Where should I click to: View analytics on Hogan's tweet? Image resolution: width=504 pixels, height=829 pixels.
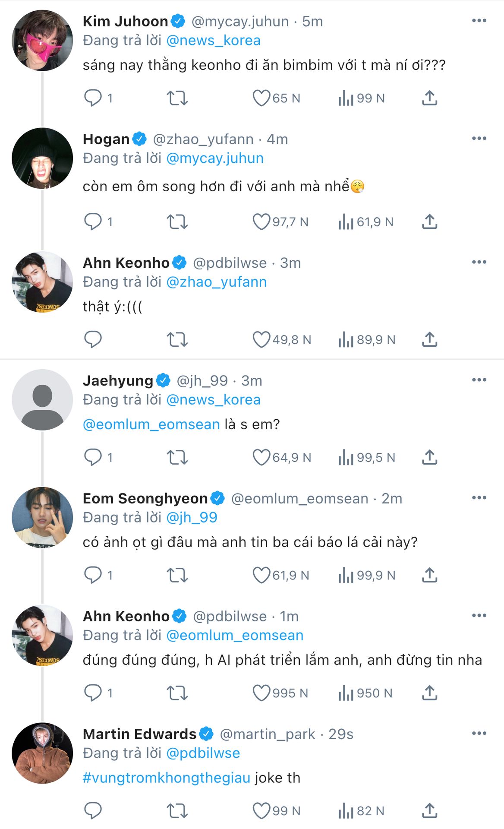[346, 221]
